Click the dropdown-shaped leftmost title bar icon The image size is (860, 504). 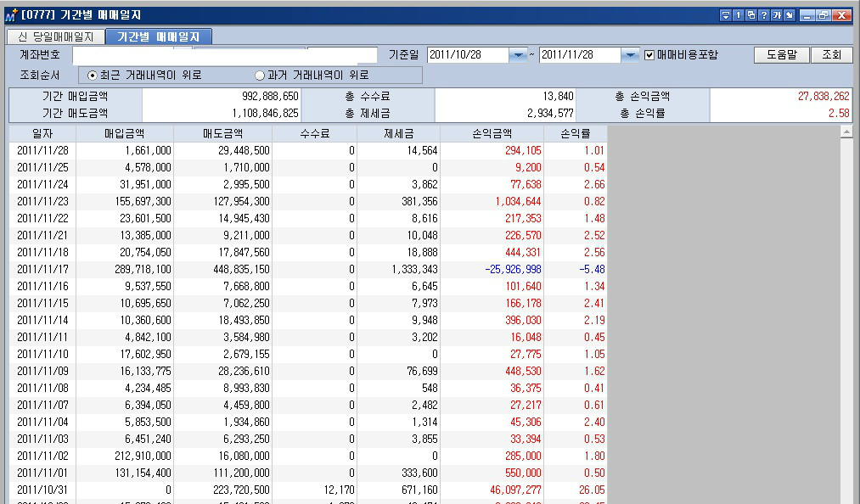726,14
